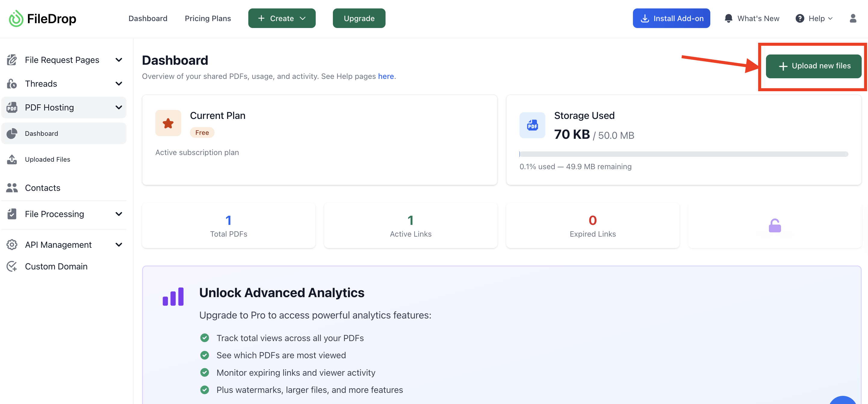The image size is (868, 404).
Task: Click the storage usage progress bar
Action: point(683,154)
